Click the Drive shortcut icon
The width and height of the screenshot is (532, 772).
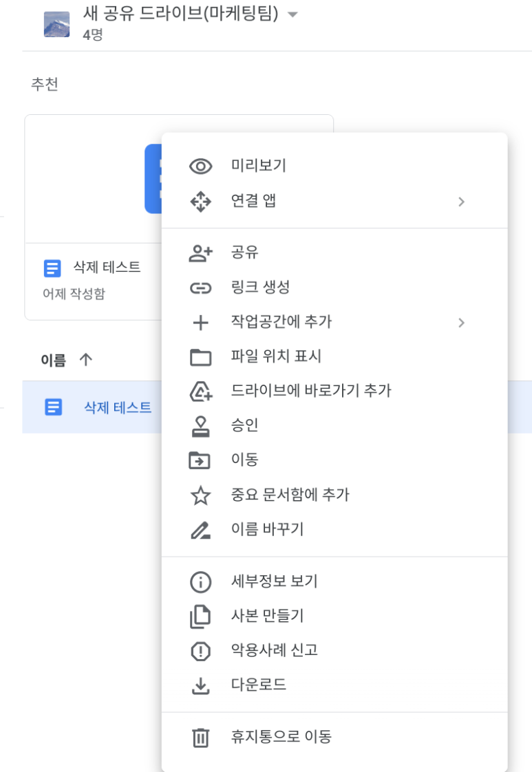(200, 392)
